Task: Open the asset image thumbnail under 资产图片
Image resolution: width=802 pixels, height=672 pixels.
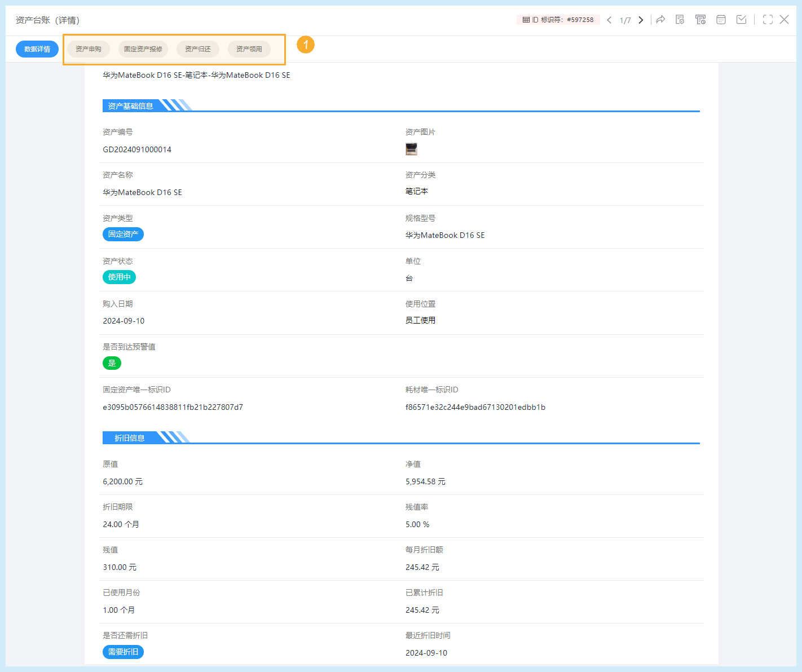Action: (x=411, y=149)
